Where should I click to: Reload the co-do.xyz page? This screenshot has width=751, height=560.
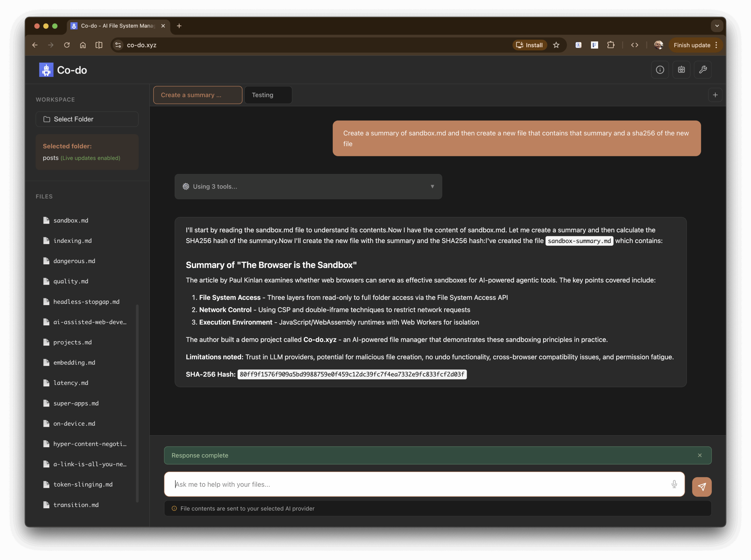tap(67, 45)
